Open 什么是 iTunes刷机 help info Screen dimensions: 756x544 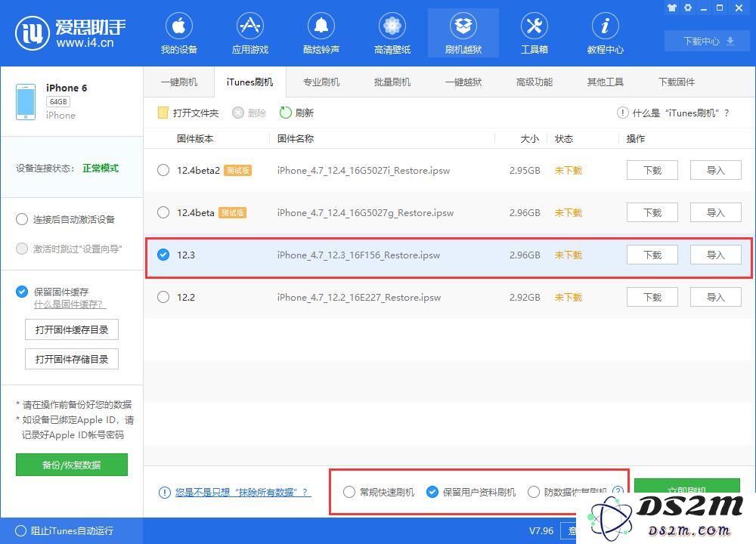click(673, 113)
